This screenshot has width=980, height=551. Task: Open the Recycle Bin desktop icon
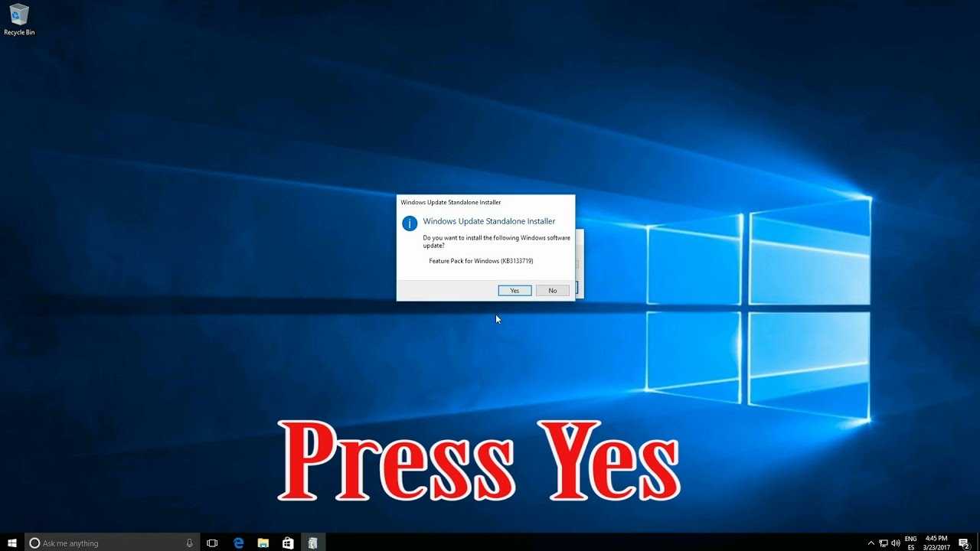[x=19, y=20]
